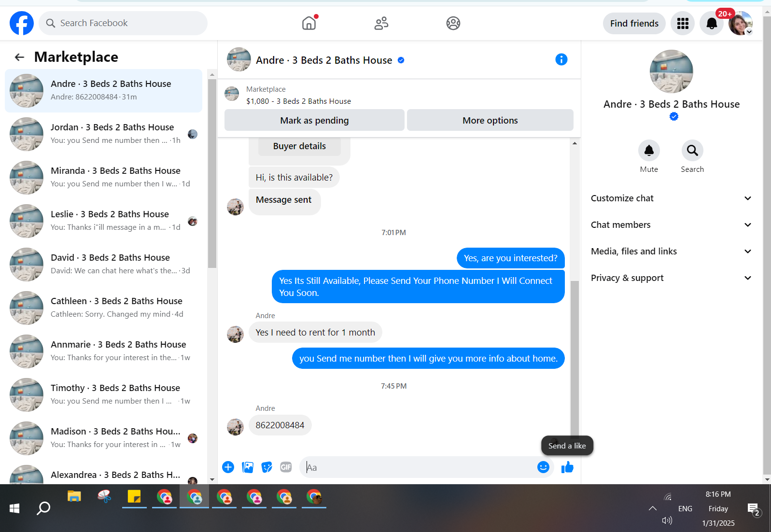The width and height of the screenshot is (771, 532).
Task: Click the large listing thumbnail in the info panel
Action: [671, 71]
